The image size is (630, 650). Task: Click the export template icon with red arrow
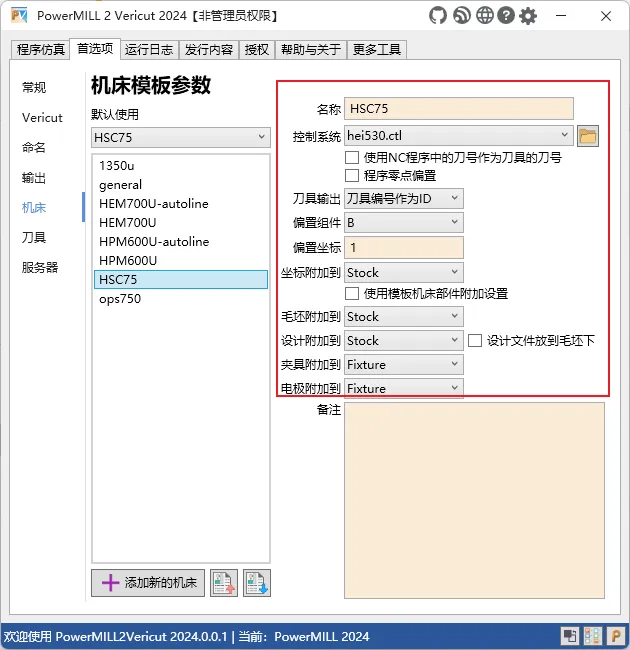(224, 583)
